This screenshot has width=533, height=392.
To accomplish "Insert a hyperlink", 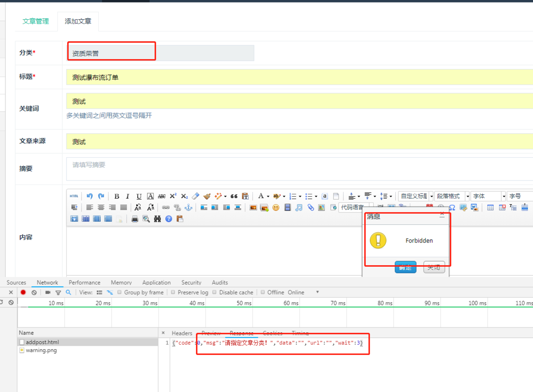I will tap(165, 207).
